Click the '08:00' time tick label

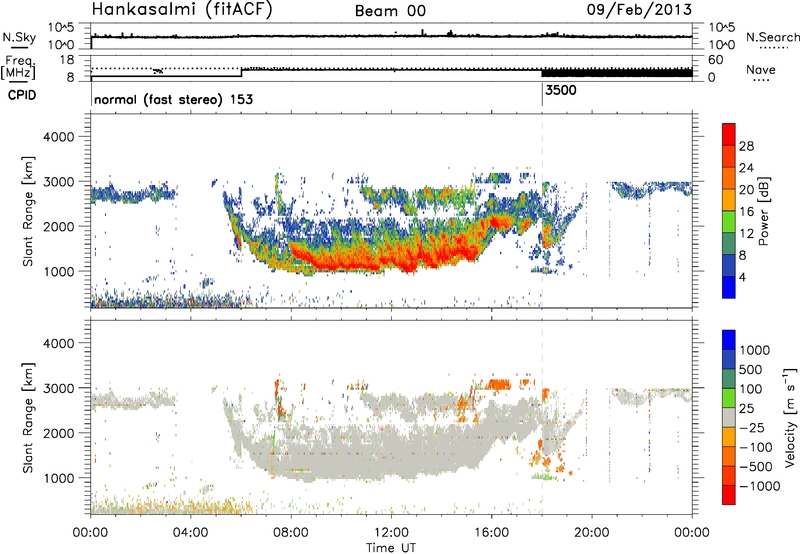click(291, 533)
